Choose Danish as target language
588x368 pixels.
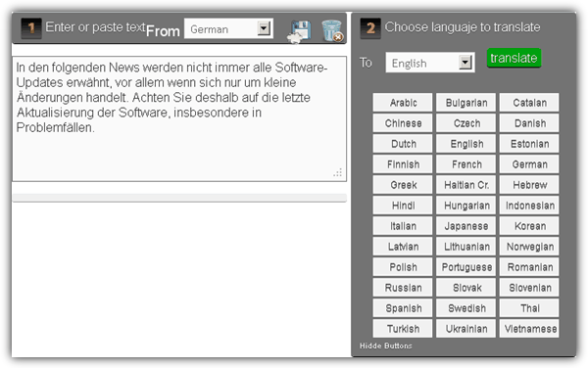529,123
